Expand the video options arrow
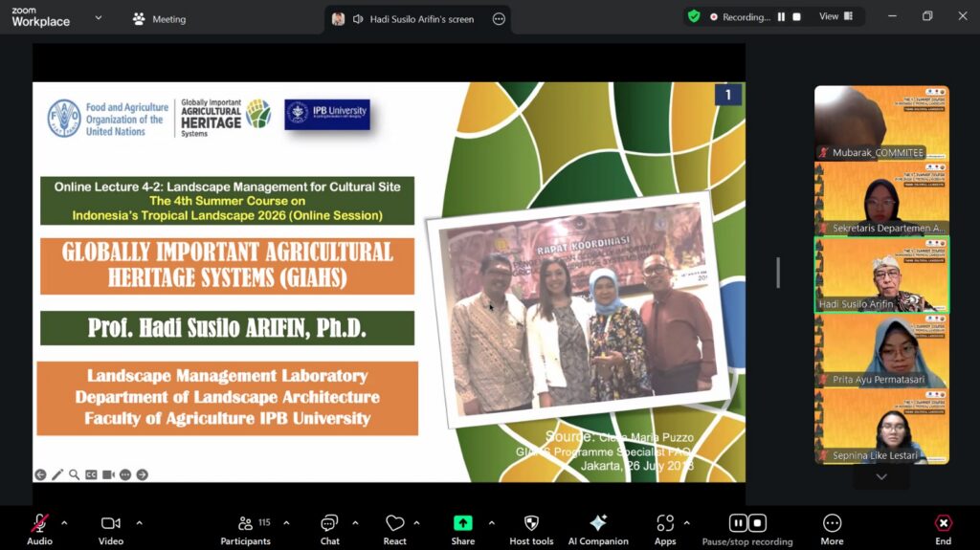 pos(139,523)
